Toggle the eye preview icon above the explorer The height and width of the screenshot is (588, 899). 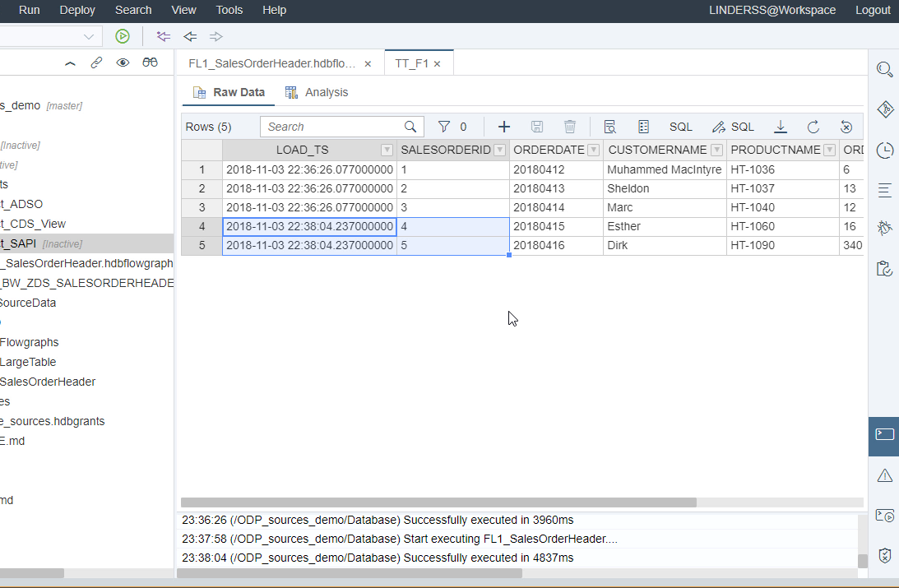point(123,62)
